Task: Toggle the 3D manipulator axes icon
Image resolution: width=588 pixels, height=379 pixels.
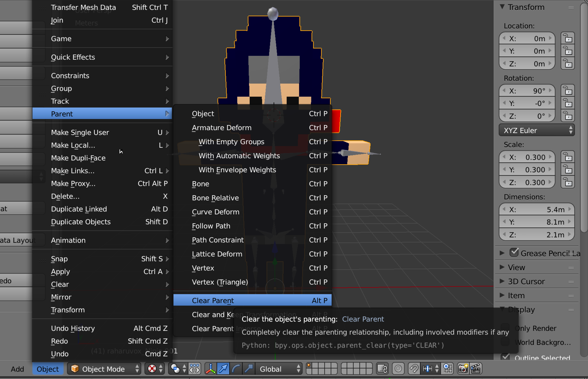Action: click(x=210, y=368)
